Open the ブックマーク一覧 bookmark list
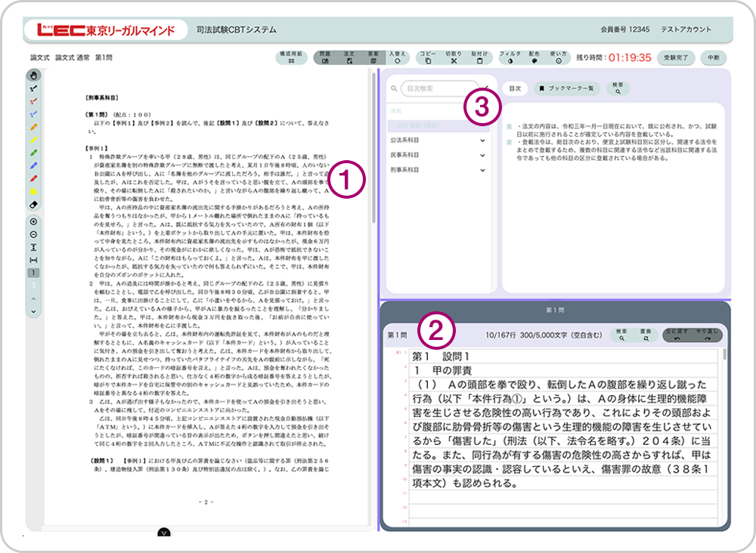Screen dimensions: 756x553 click(x=567, y=89)
